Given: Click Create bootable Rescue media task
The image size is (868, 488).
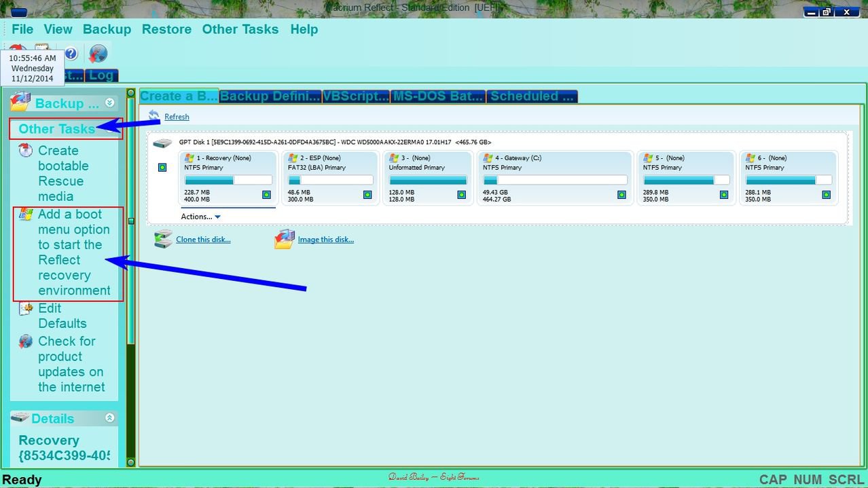Looking at the screenshot, I should (64, 174).
